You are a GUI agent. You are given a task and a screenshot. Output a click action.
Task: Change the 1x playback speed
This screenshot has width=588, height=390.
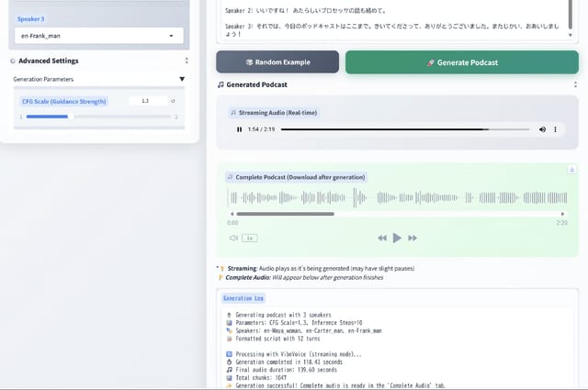pos(249,238)
